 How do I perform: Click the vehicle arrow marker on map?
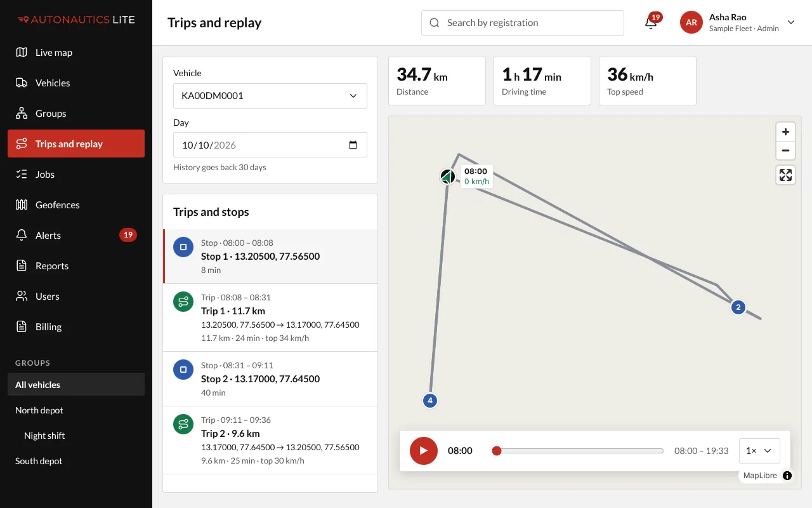(448, 177)
